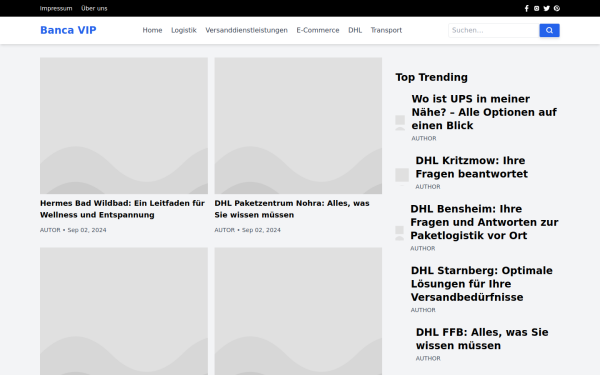The image size is (600, 375).
Task: Open the Logistik menu item
Action: click(184, 30)
